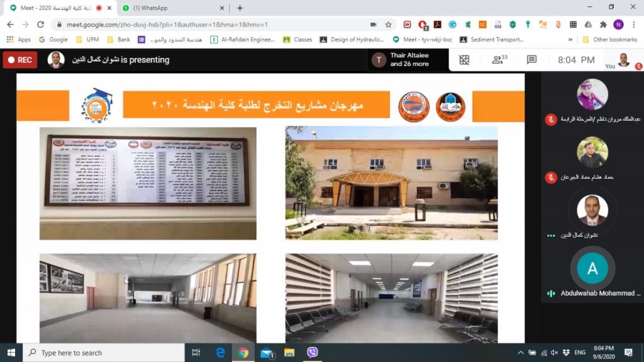Reload the Google Meet page
The width and height of the screenshot is (644, 362).
(x=40, y=25)
